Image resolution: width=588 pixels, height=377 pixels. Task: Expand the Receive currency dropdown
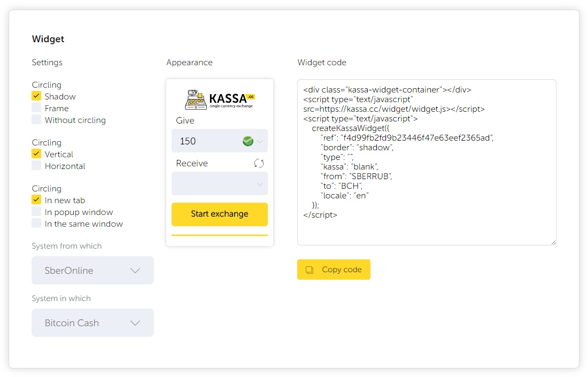click(x=220, y=184)
